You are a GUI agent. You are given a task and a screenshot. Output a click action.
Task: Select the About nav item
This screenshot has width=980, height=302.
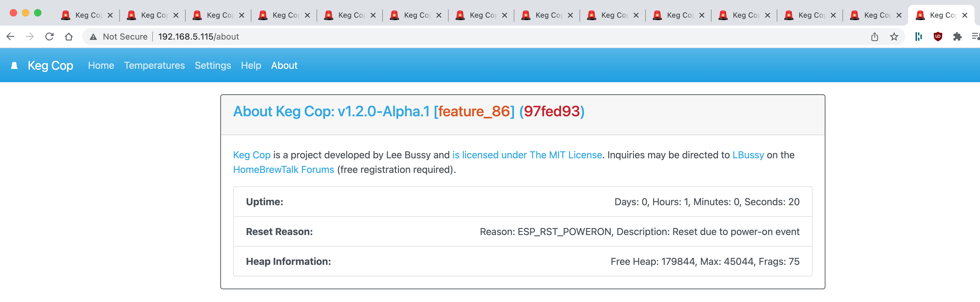point(284,65)
